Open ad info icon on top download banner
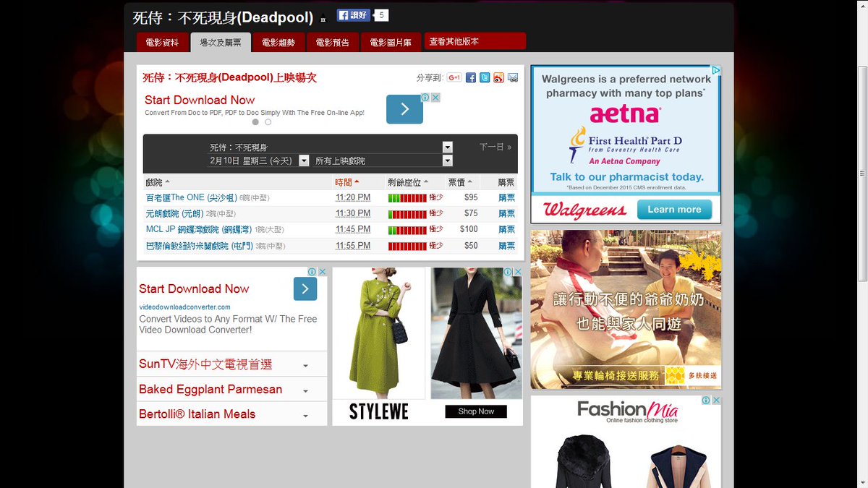 pos(426,98)
